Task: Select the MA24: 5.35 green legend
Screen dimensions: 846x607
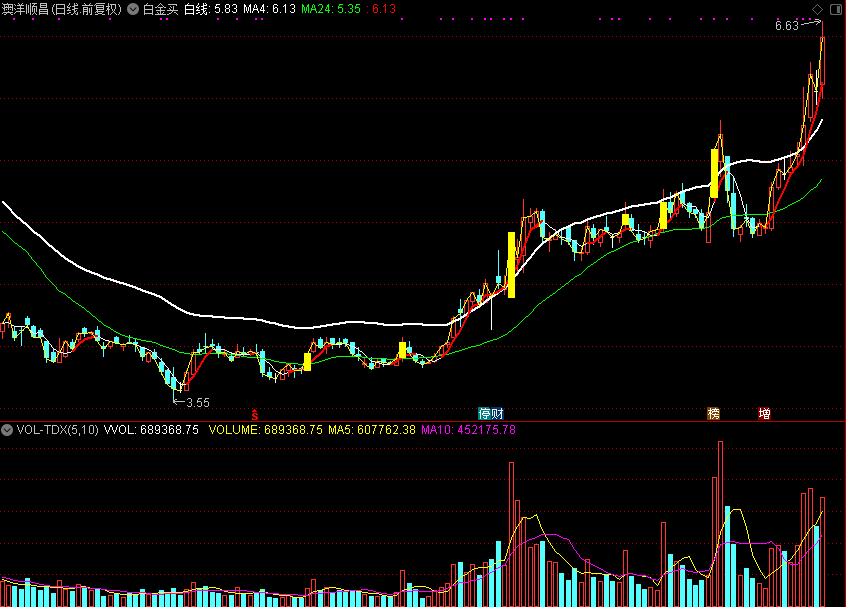Action: [331, 9]
